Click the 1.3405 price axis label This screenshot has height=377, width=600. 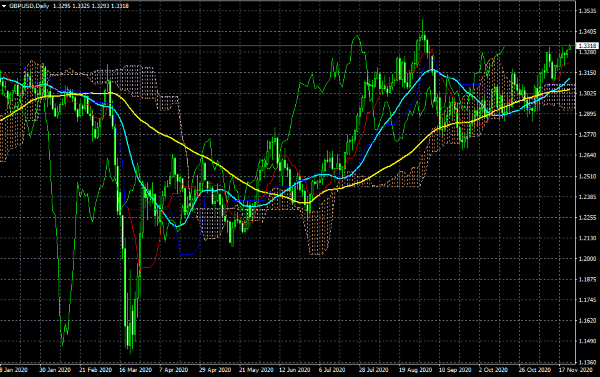click(x=588, y=31)
